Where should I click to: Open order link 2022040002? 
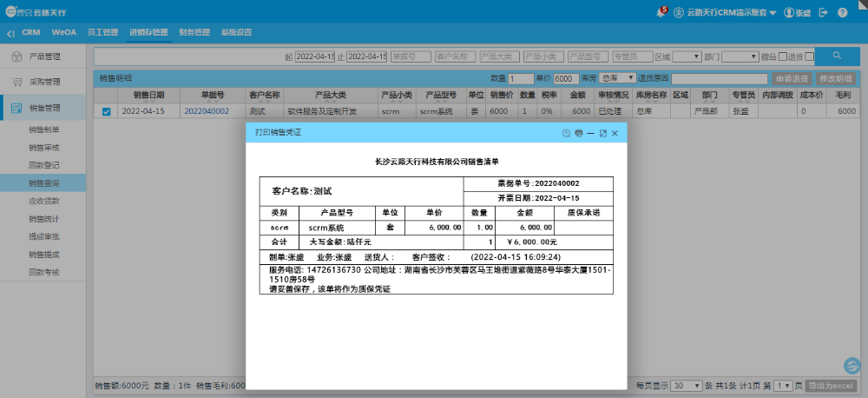pos(207,111)
